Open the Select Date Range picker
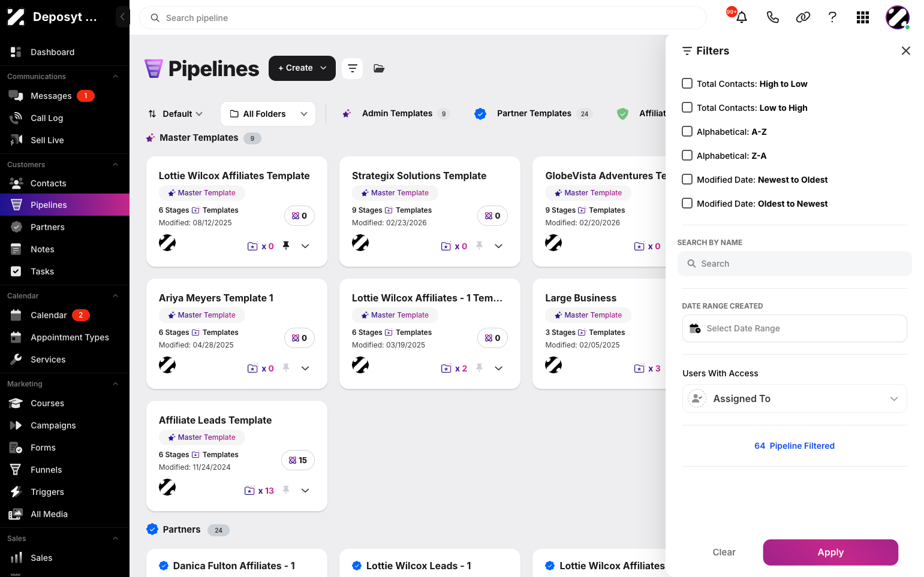This screenshot has width=924, height=577. tap(794, 328)
